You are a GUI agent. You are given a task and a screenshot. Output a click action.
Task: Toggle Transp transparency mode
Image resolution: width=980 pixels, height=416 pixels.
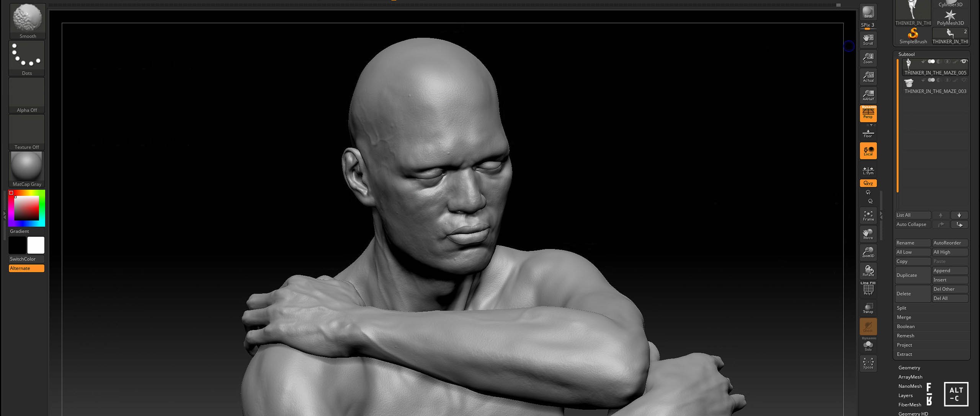click(868, 308)
